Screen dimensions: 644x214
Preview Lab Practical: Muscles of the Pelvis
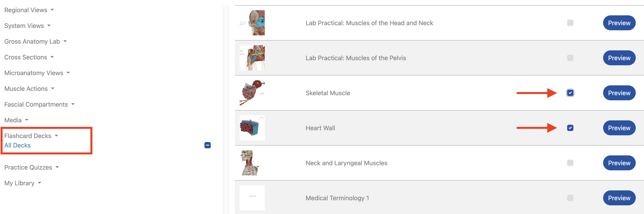[x=619, y=58]
